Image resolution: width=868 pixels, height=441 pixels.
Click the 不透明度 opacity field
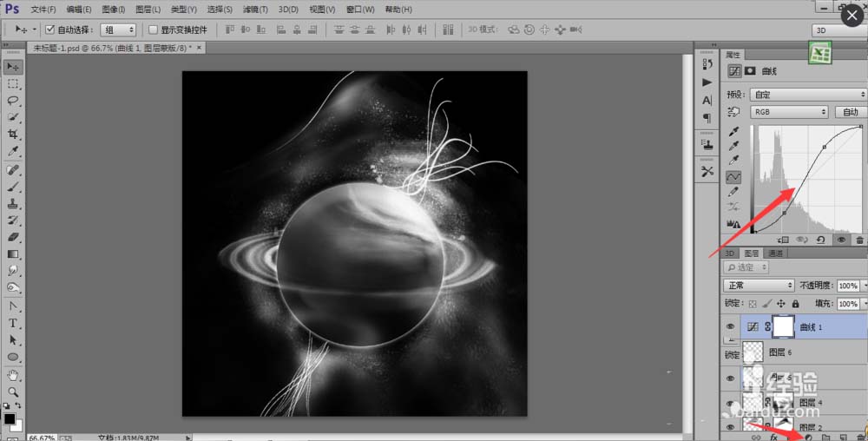pyautogui.click(x=848, y=286)
